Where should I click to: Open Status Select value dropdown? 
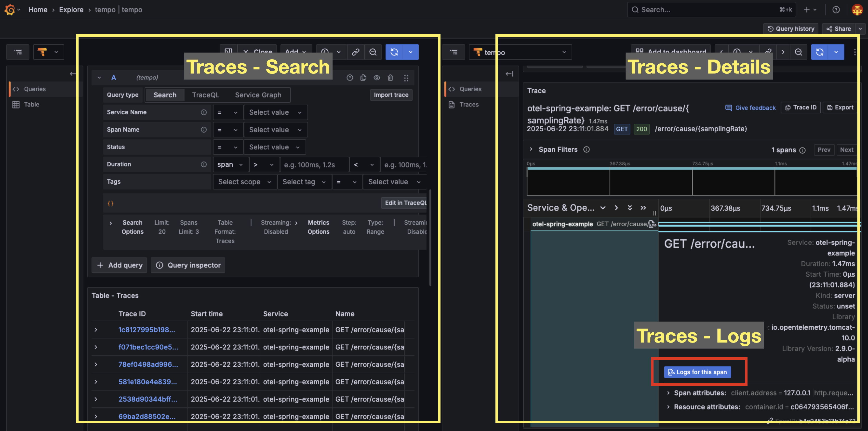(x=275, y=147)
